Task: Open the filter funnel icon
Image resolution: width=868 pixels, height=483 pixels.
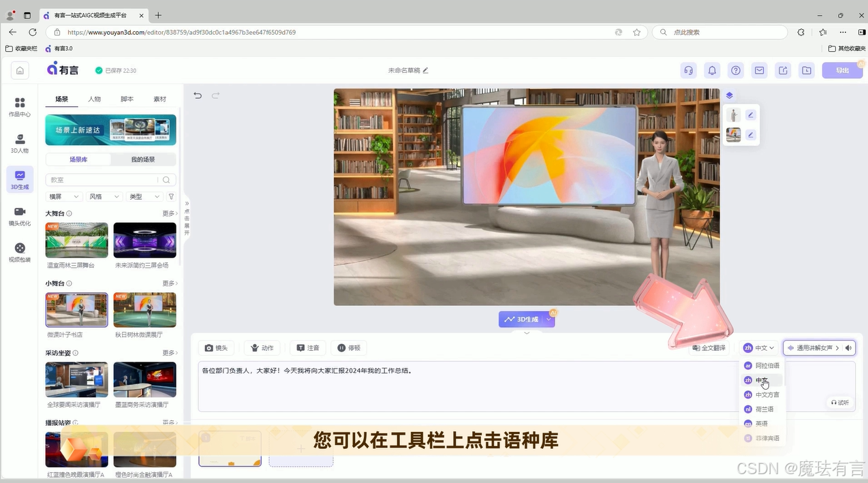Action: click(171, 197)
